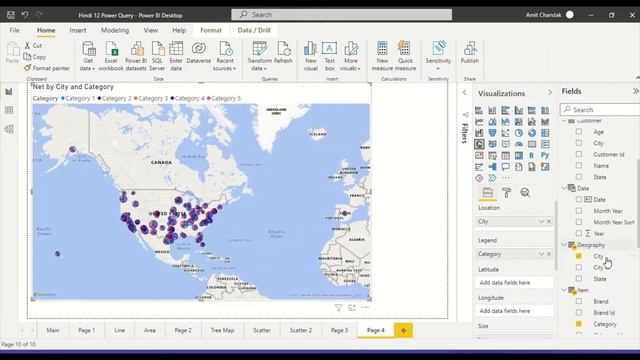Remove City from Location well
The width and height of the screenshot is (640, 360).
[x=549, y=221]
